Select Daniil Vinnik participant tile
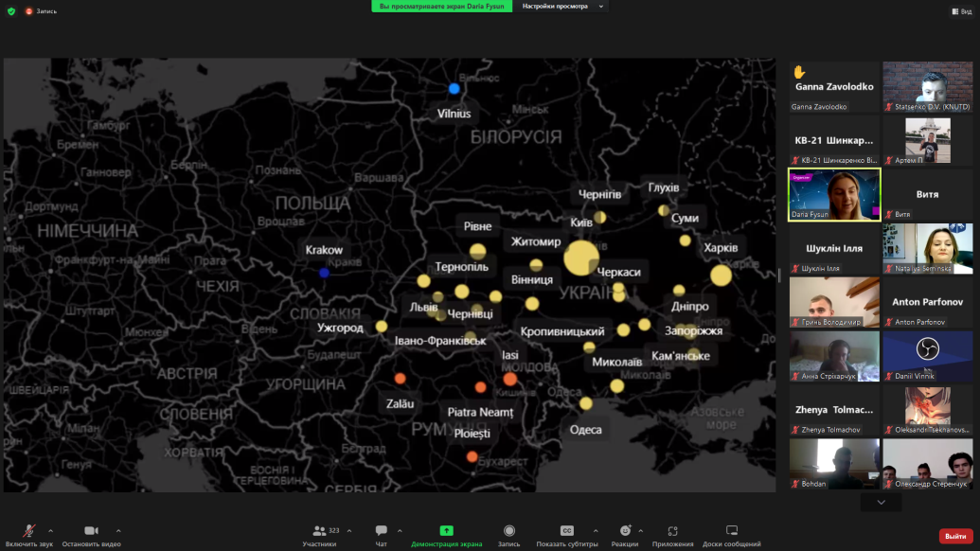Viewport: 980px width, 551px height. point(928,356)
